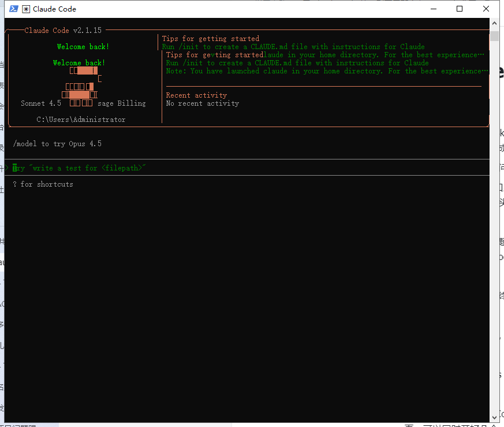Click the C:\Users\Administrator path text
504x427 pixels.
[81, 119]
